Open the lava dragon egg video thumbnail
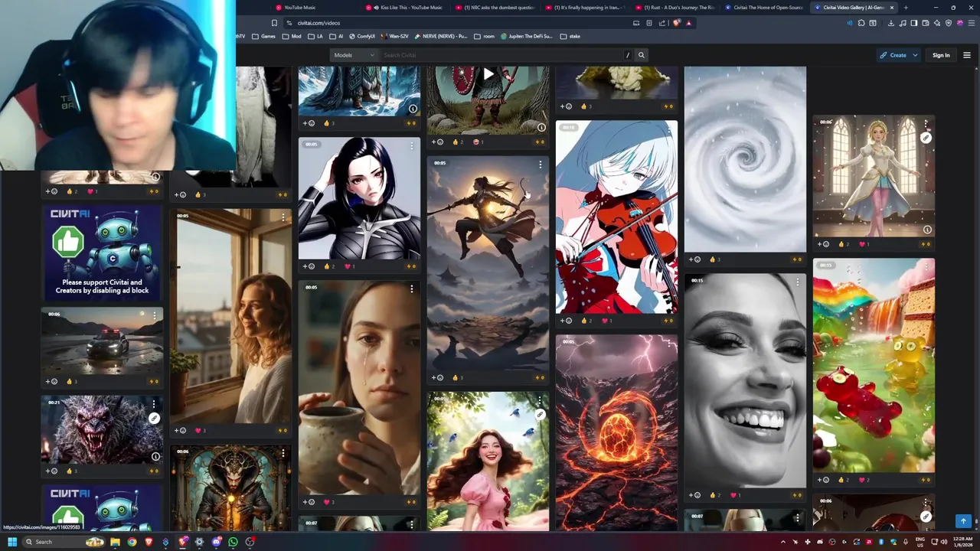Viewport: 980px width, 551px height. (x=616, y=432)
